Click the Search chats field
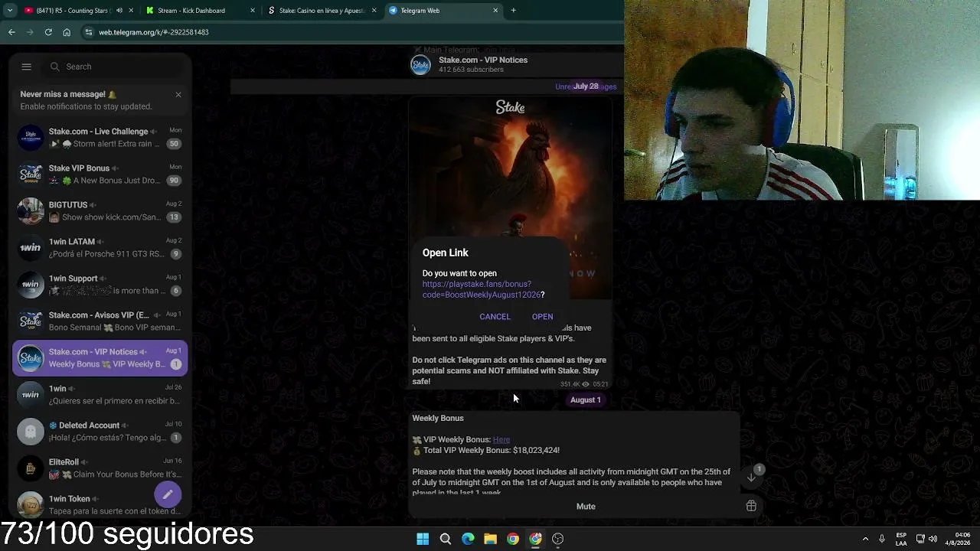The image size is (980, 551). pos(113,67)
